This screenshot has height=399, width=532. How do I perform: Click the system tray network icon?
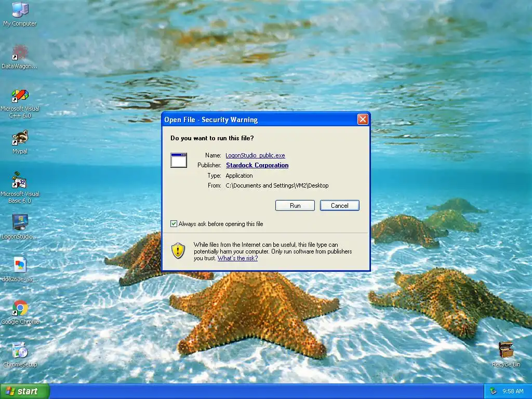coord(494,391)
